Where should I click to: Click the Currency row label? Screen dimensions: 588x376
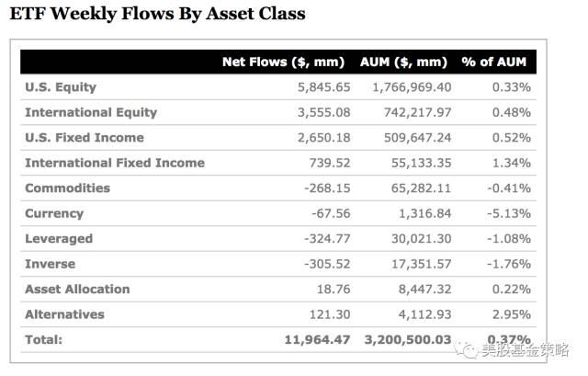pos(54,213)
